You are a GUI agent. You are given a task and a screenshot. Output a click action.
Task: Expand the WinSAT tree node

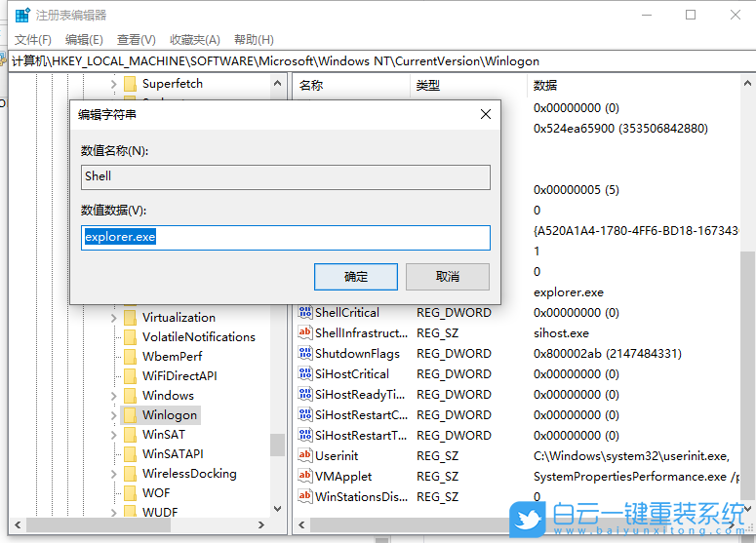click(x=114, y=435)
